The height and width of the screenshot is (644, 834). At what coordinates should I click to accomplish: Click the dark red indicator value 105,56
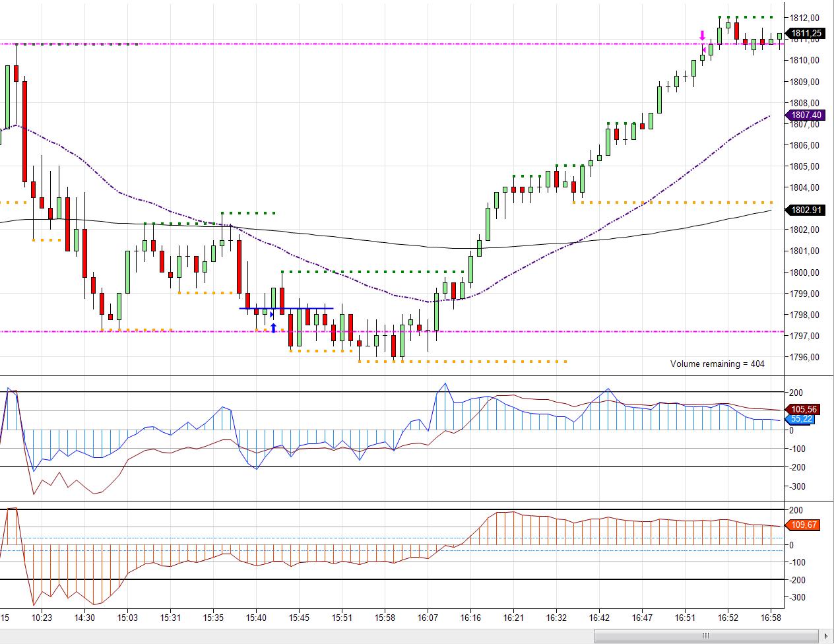803,410
